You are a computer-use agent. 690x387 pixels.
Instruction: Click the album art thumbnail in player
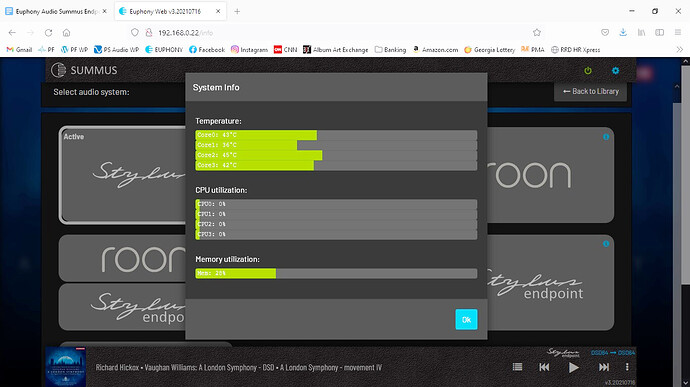(66, 367)
